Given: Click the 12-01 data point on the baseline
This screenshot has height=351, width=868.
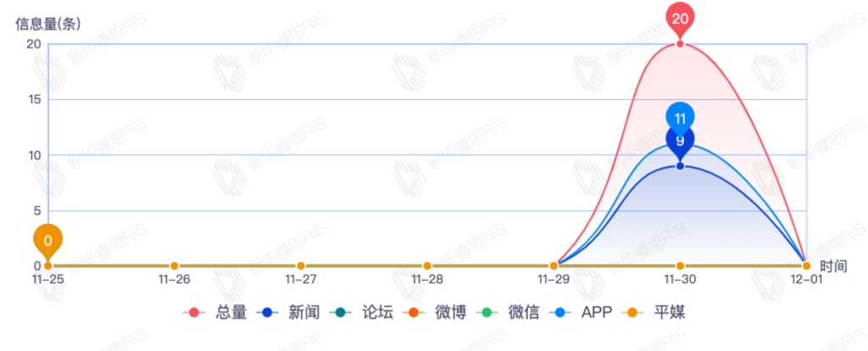Looking at the screenshot, I should [x=806, y=266].
